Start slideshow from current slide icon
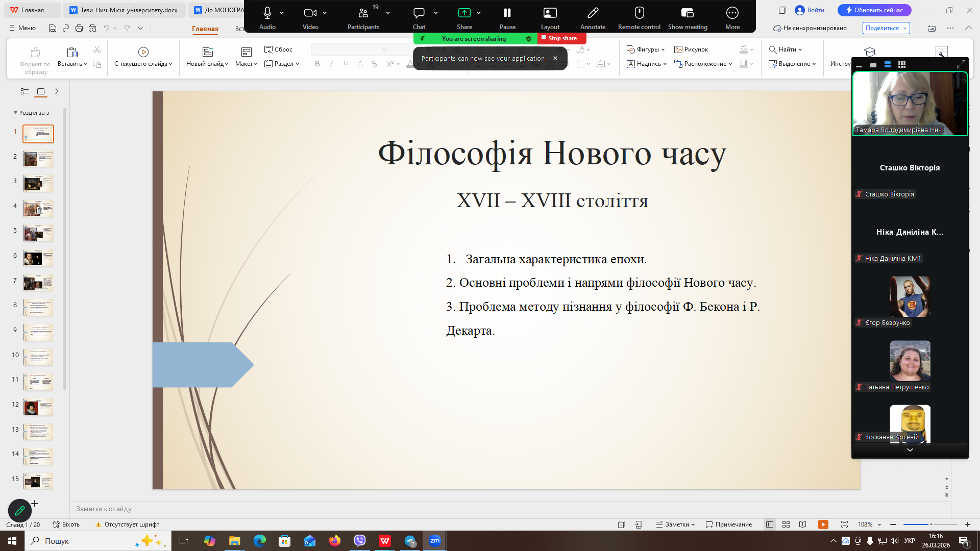The image size is (980, 551). tap(143, 52)
